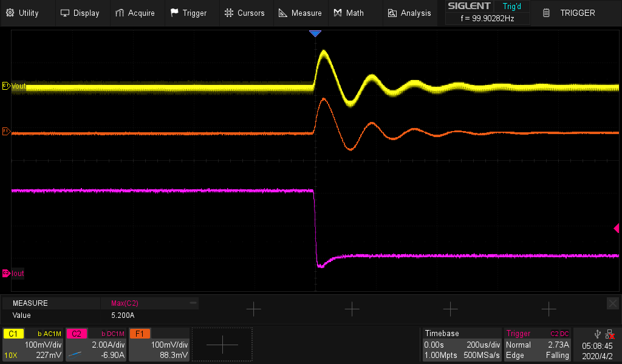This screenshot has width=622, height=364.
Task: Click the pink trigger level arrow
Action: (616, 228)
